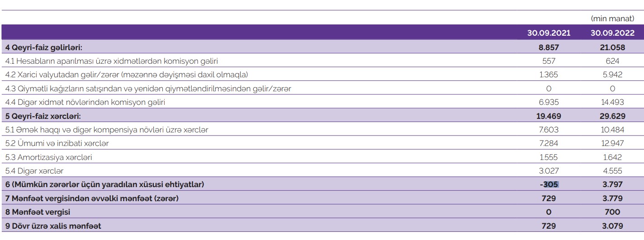This screenshot has height=240, width=644.
Task: Select the "4 Qeyri-faiz gəlirləri:" row heading
Action: (43, 47)
